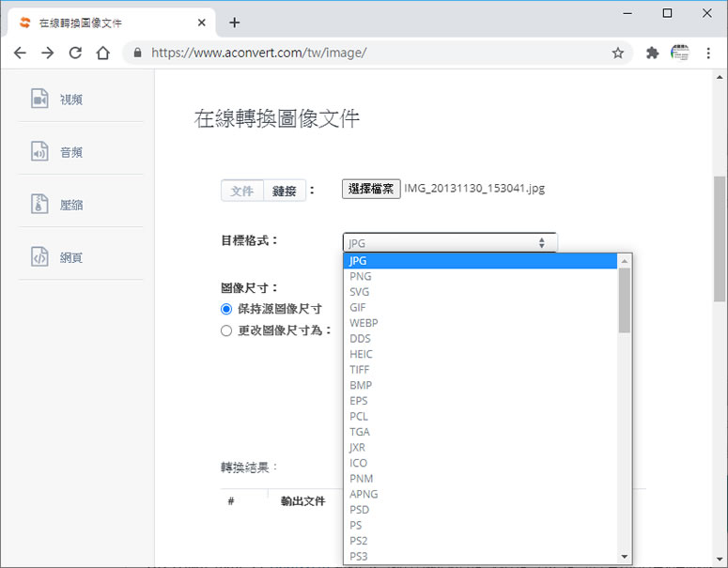Click the 選擇檔案 file button
Screen dimensions: 728x568
click(x=371, y=189)
